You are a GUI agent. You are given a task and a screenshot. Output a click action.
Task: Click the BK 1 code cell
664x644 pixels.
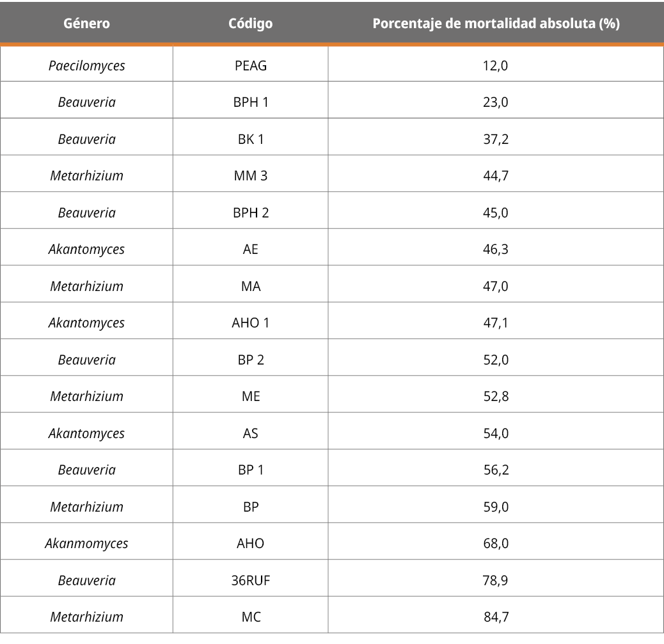[x=251, y=139]
